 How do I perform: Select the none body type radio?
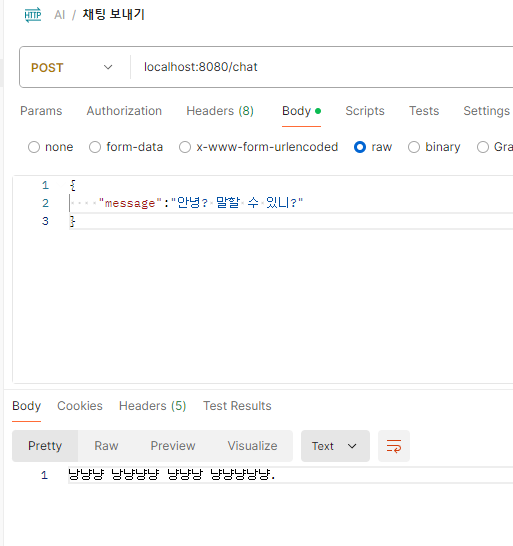[34, 147]
